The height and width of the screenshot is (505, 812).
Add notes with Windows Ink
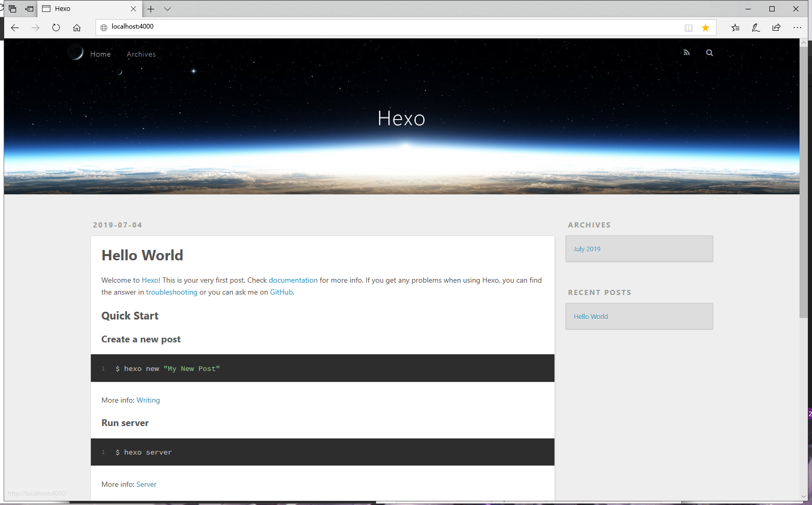755,28
